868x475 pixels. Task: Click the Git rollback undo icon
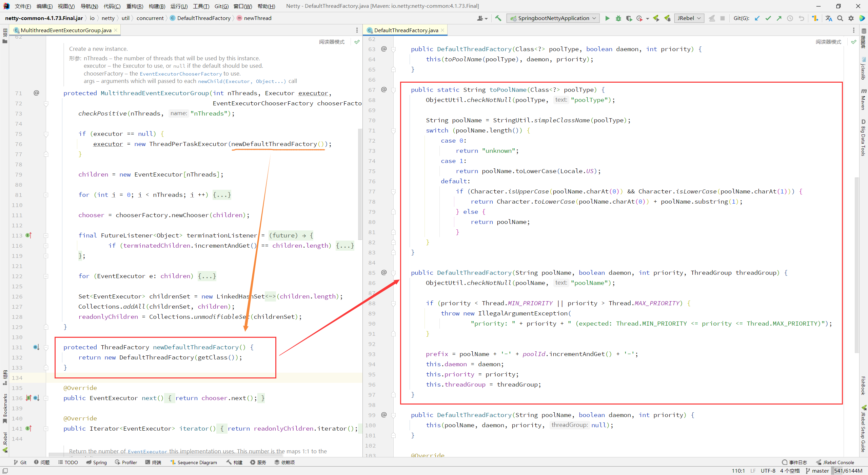coord(801,18)
